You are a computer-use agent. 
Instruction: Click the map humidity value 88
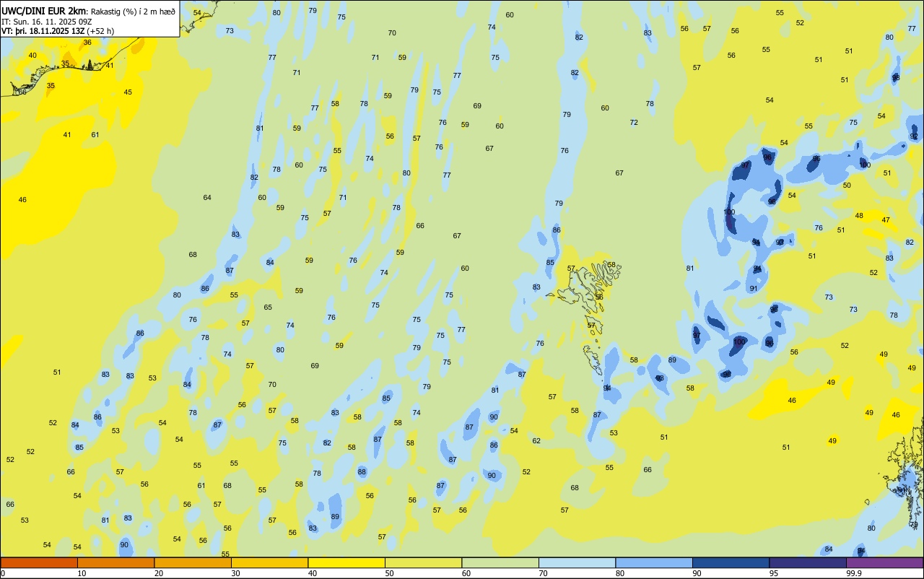point(362,472)
